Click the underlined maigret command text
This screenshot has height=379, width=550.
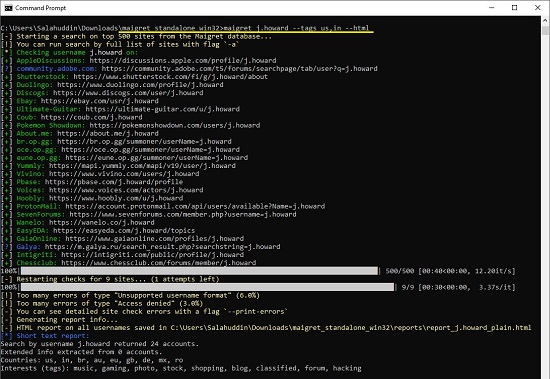[x=246, y=28]
